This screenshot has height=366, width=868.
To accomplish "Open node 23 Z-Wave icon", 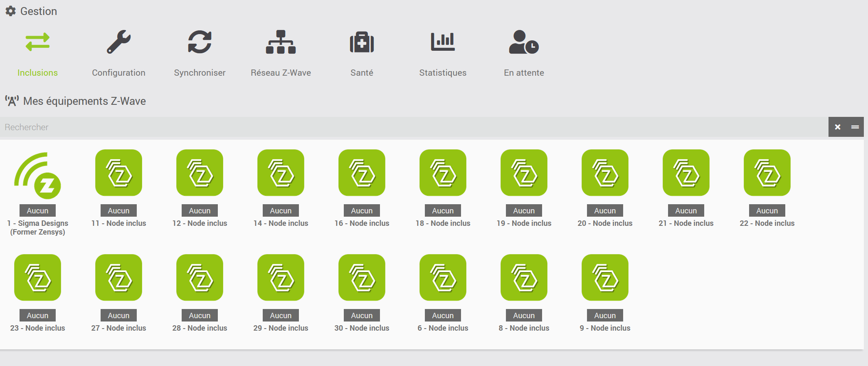I will [37, 277].
